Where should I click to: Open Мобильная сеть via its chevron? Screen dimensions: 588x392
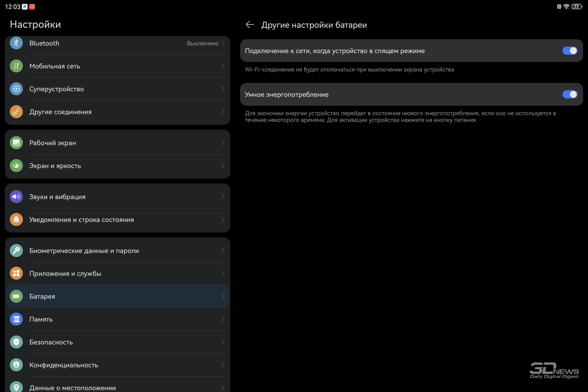pyautogui.click(x=223, y=66)
